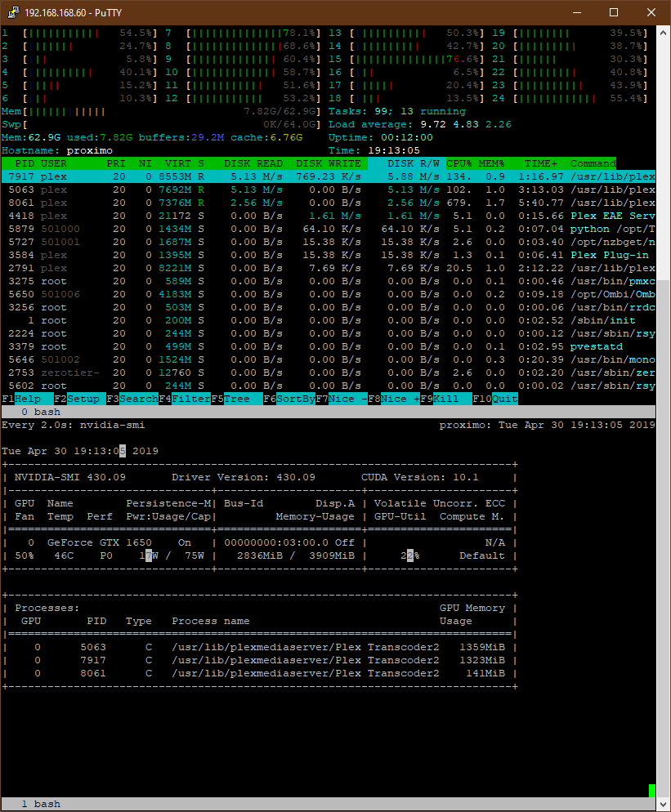Click the Uptime 00:12:00 value
This screenshot has width=671, height=812.
click(x=407, y=137)
